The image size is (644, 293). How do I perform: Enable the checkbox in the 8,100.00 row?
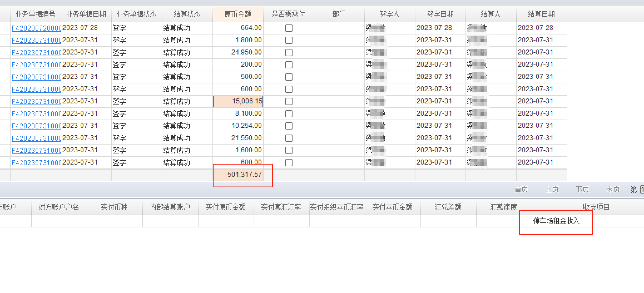[289, 114]
